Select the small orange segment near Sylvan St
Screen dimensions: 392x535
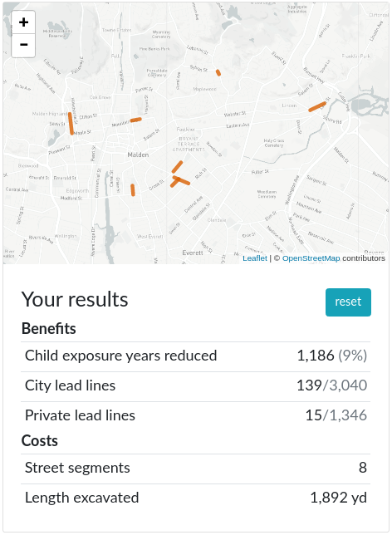coord(218,72)
